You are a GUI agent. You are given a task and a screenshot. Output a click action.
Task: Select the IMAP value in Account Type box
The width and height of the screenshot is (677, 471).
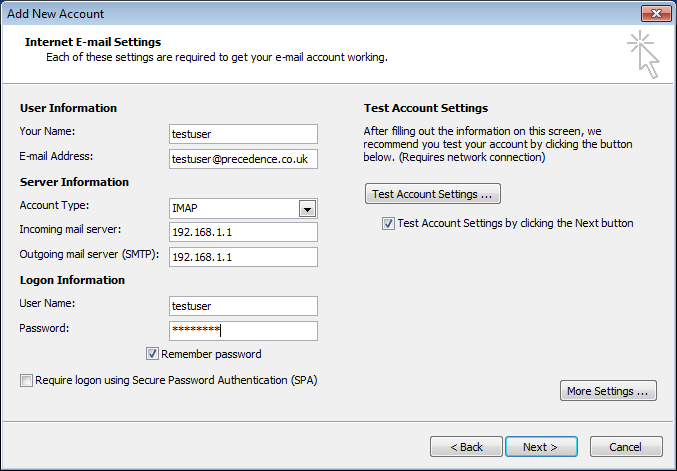click(233, 208)
